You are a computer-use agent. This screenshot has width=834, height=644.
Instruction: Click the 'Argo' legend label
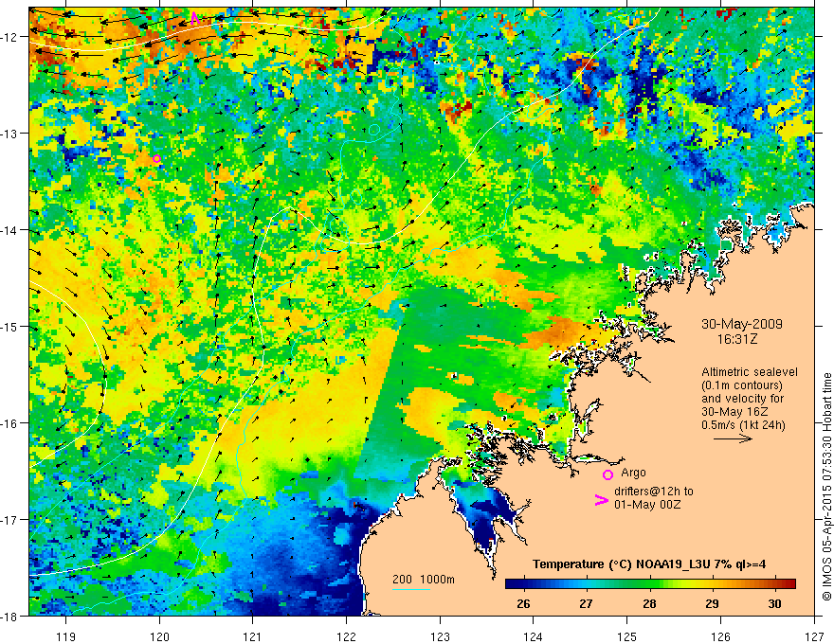pos(633,473)
